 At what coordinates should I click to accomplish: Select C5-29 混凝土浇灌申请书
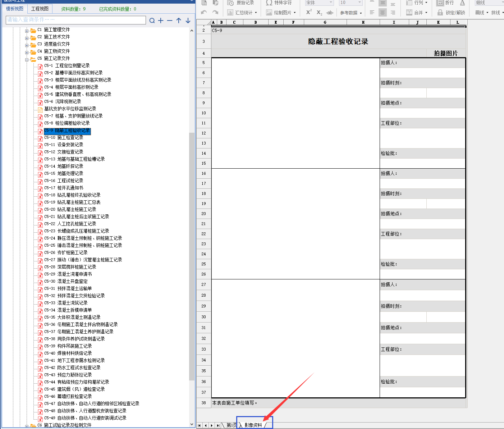click(68, 274)
